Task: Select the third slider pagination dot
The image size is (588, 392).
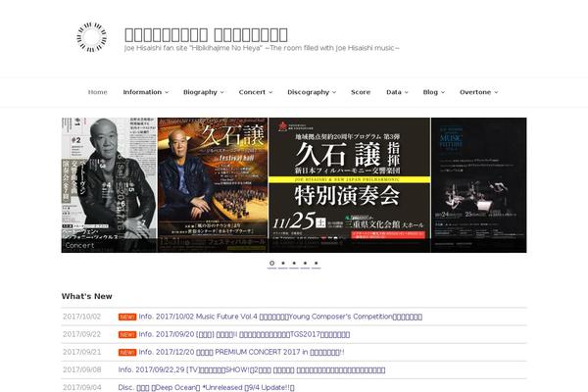Action: 294,264
